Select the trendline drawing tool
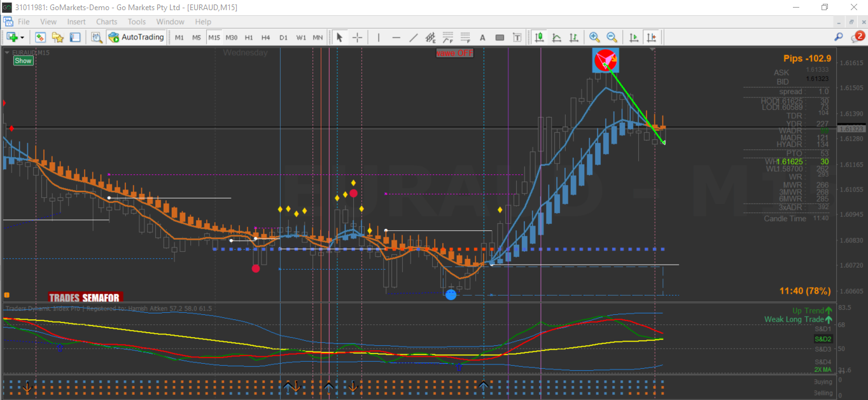The height and width of the screenshot is (400, 868). (x=414, y=38)
